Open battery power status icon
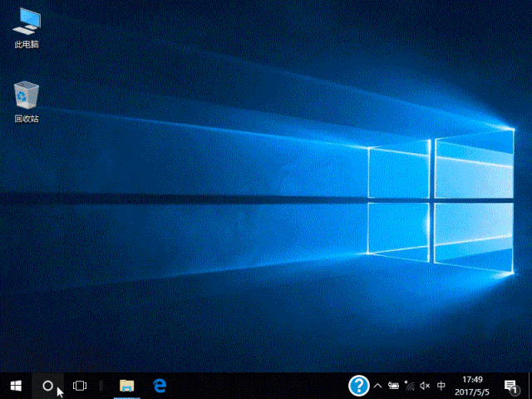532x399 pixels. [393, 386]
